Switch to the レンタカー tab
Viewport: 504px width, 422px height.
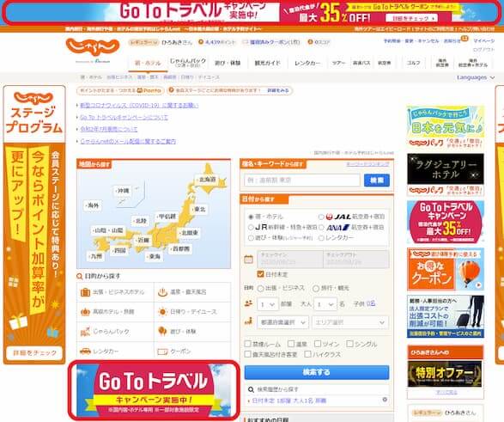[x=307, y=63]
